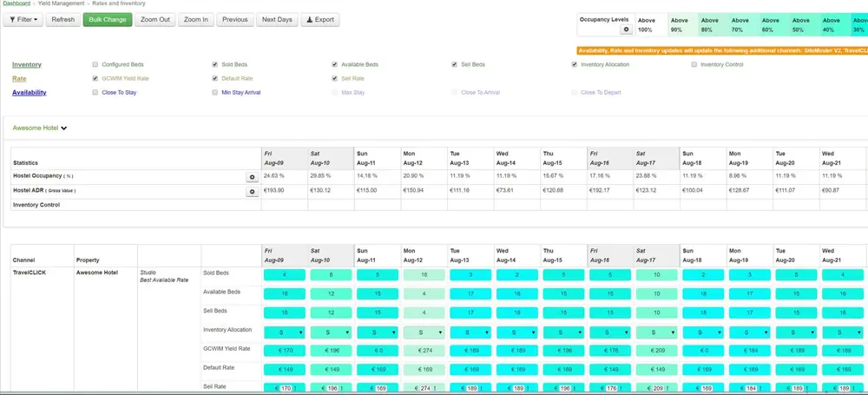This screenshot has height=395, width=868.
Task: Open Inventory Allocation dropdown for Sat Aug-10
Action: (331, 332)
